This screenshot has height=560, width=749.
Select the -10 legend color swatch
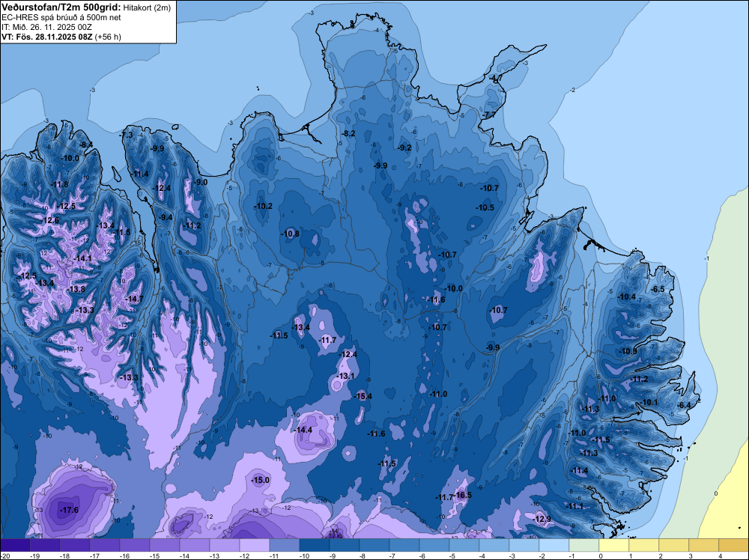tap(315, 545)
